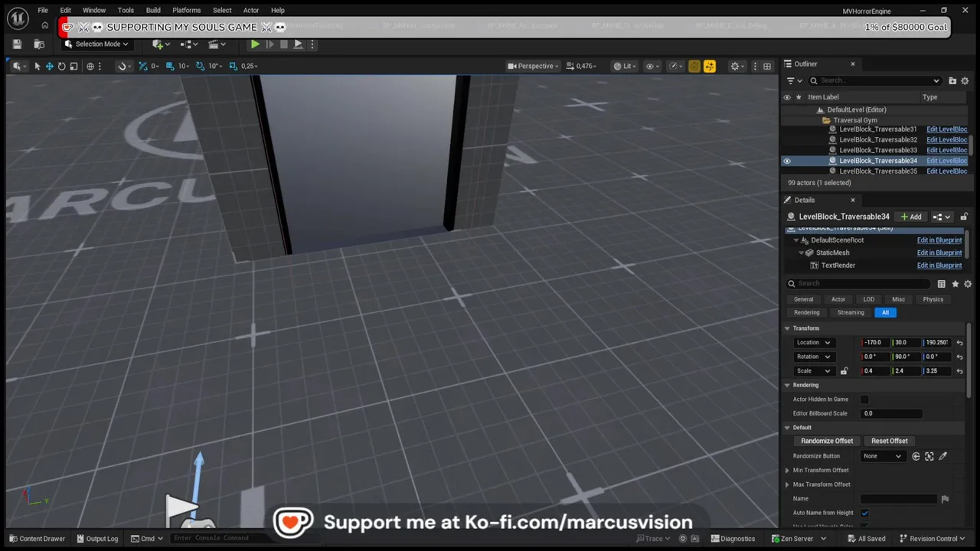Open Edit in Blueprint for TextRender

(x=939, y=266)
